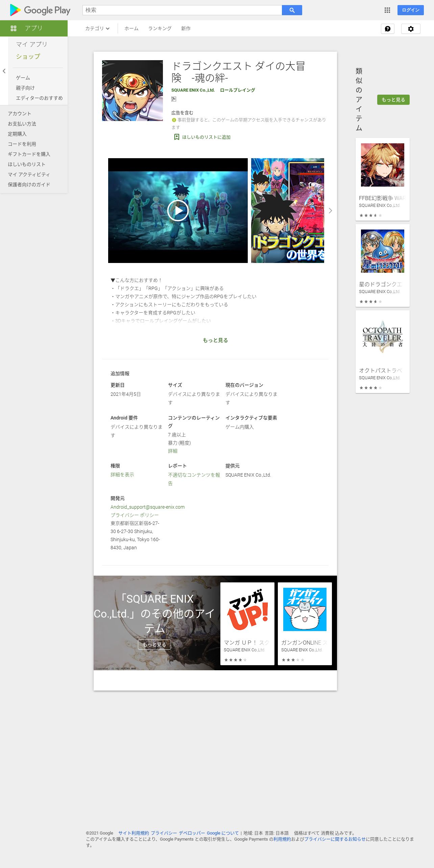Select ゲーム in sidebar

point(23,78)
